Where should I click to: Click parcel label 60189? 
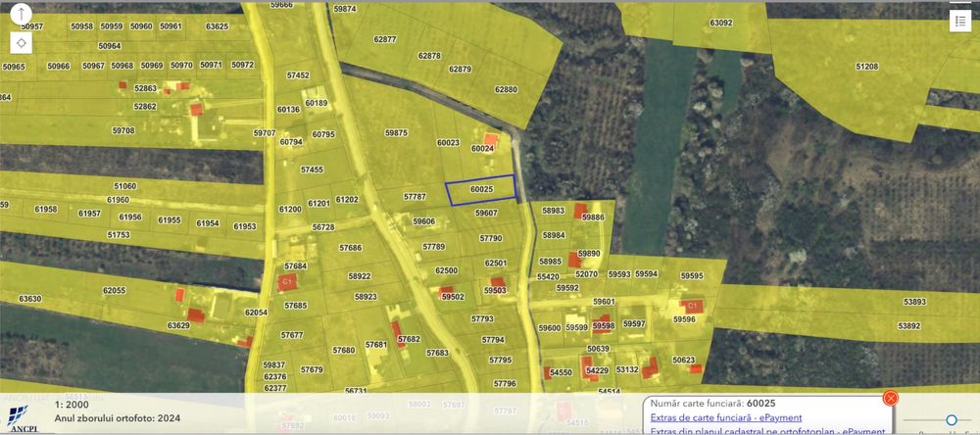317,103
